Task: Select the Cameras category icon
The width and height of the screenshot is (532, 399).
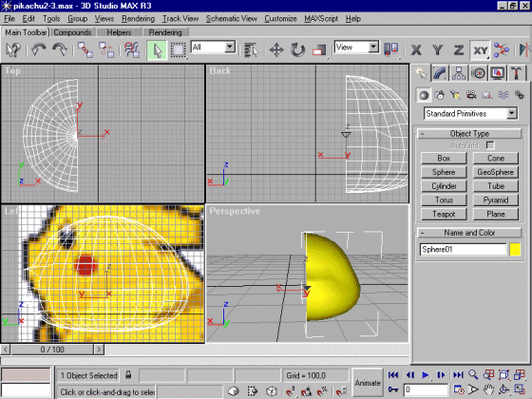Action: 471,95
